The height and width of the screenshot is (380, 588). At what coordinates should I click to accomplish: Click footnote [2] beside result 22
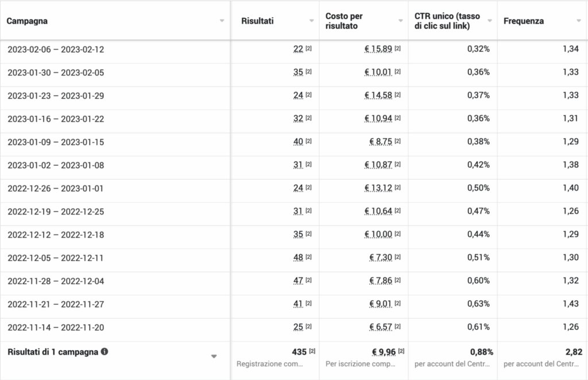pyautogui.click(x=308, y=49)
